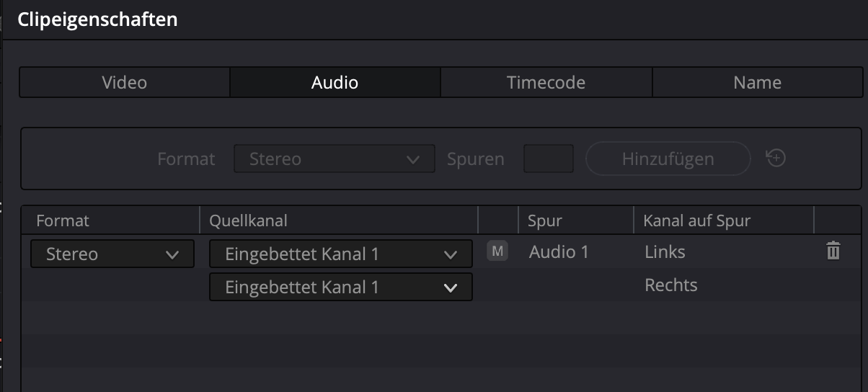
Task: Open the second Eingebettet Kanal 1 dropdown
Action: click(x=341, y=287)
